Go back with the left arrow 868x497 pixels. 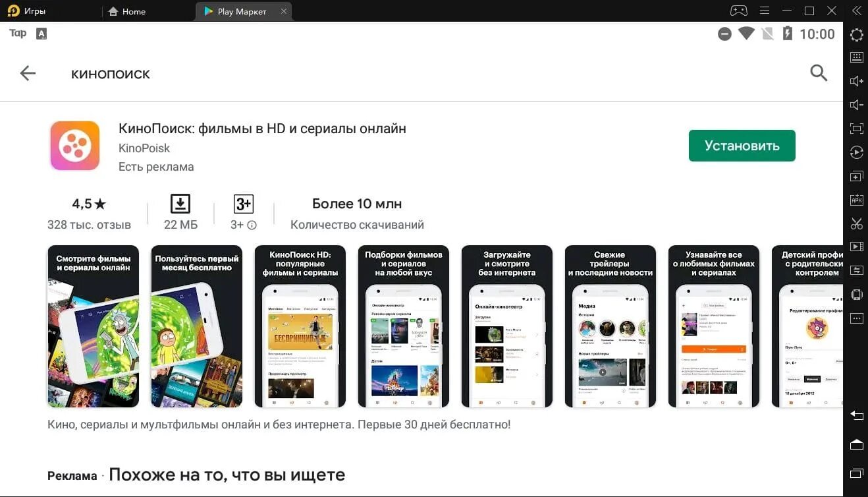28,73
